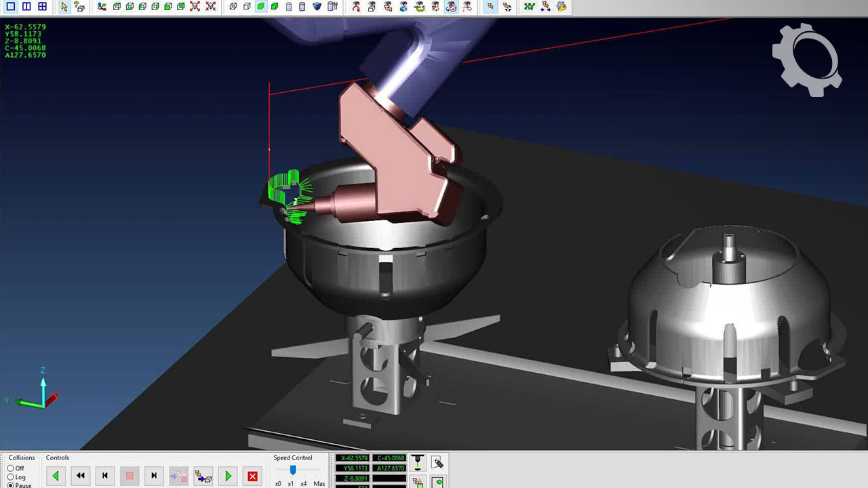This screenshot has width=868, height=488.
Task: Click the blue solid stock model icon
Action: pos(317,7)
